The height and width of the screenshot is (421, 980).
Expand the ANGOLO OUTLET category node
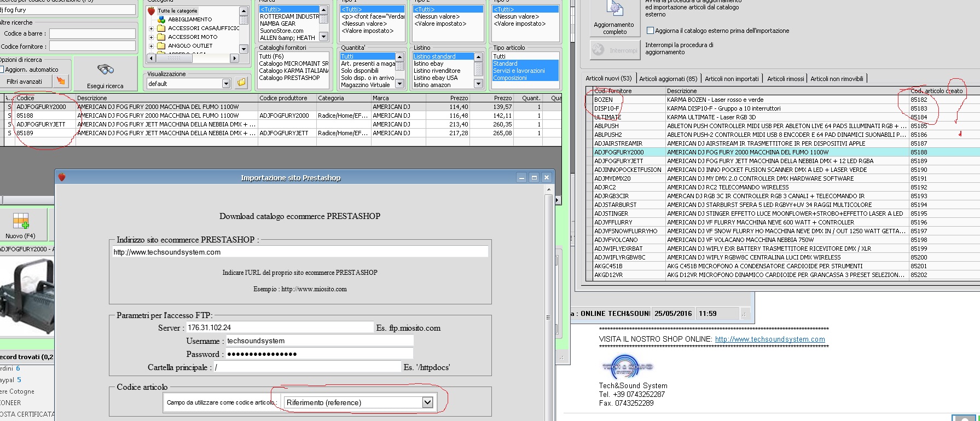click(x=151, y=46)
